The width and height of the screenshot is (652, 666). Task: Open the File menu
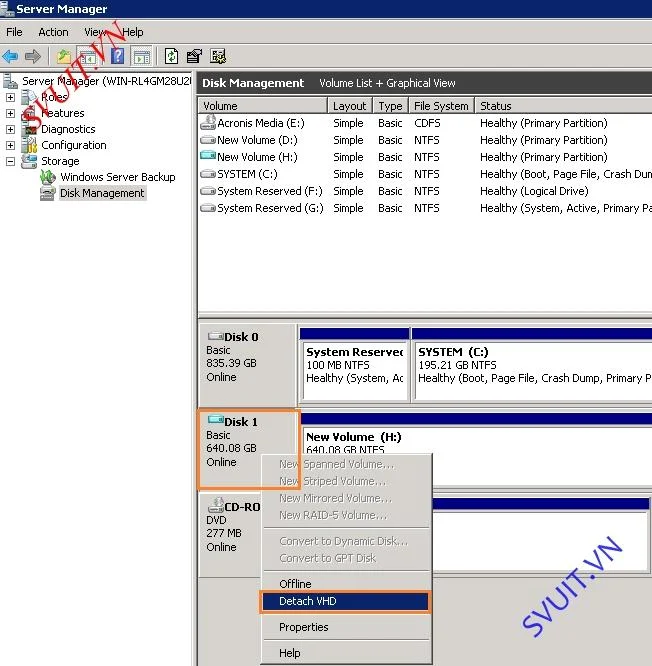click(14, 32)
